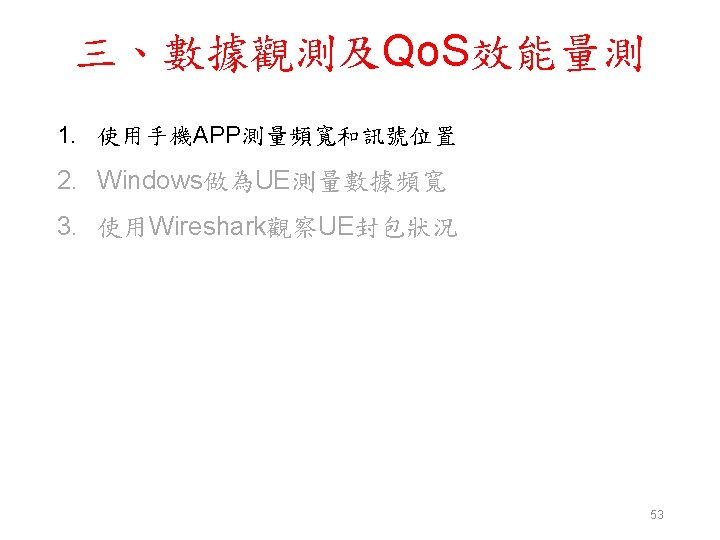Click UE in the Windows list item
Screen dimensions: 720x540
coord(272,180)
